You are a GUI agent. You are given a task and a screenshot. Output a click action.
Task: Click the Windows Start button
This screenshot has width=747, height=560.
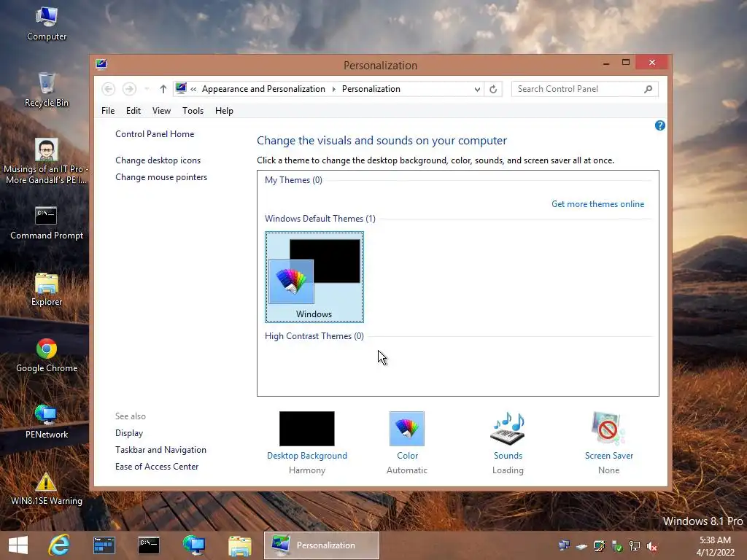18,545
